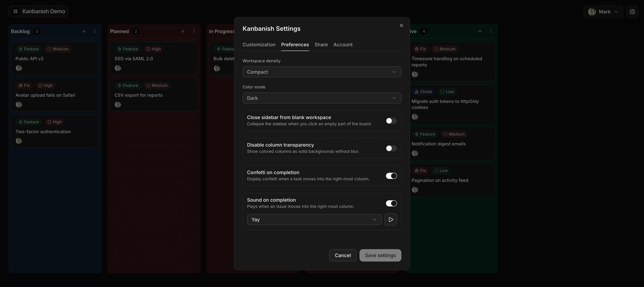Open Pagination on activity feed card
The height and width of the screenshot is (287, 644).
tap(452, 180)
